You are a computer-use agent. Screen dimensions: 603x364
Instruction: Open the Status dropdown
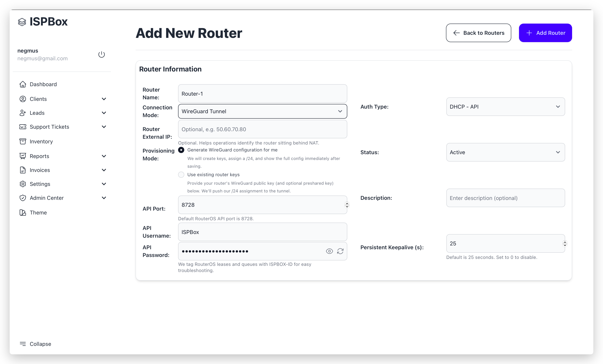505,152
